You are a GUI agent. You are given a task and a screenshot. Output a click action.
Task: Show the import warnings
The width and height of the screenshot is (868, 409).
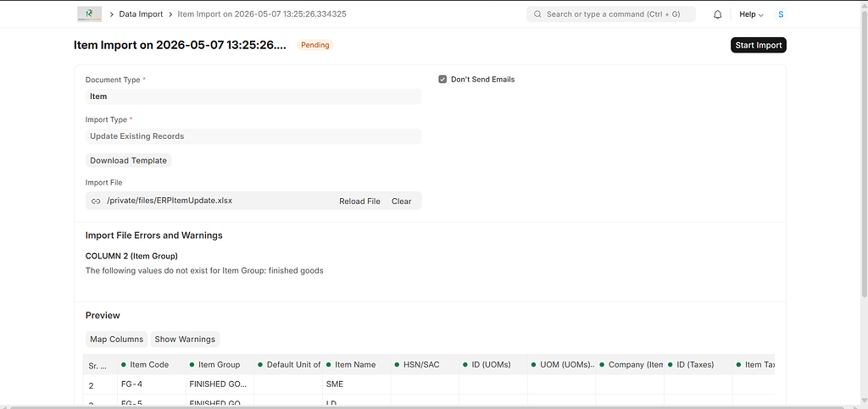pos(185,340)
